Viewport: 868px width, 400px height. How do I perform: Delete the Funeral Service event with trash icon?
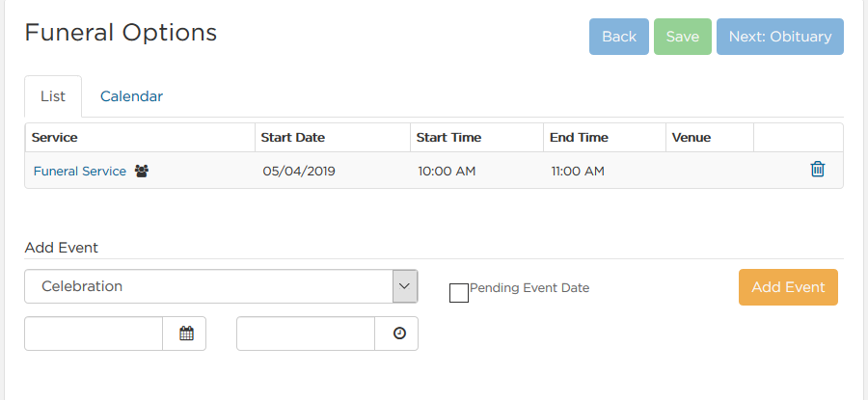[817, 170]
